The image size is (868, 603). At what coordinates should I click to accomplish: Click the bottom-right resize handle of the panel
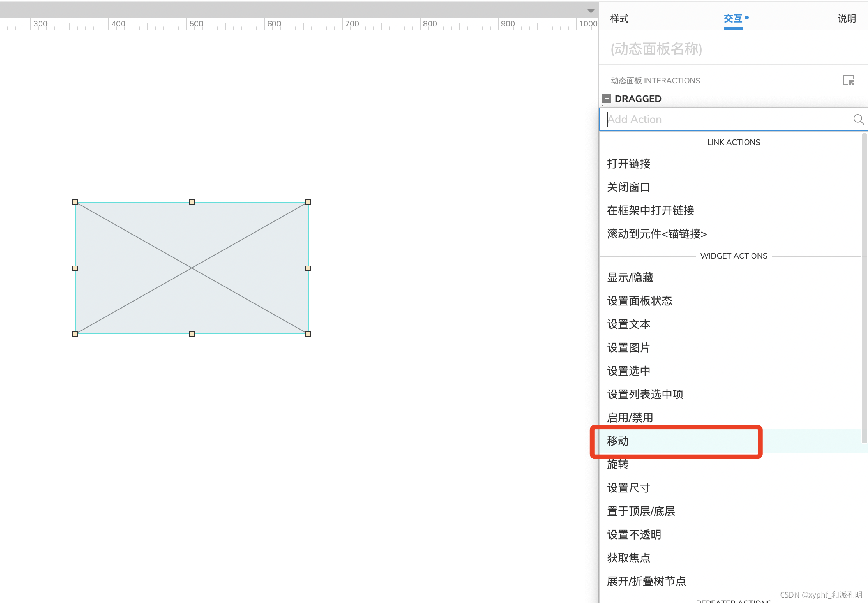(308, 334)
